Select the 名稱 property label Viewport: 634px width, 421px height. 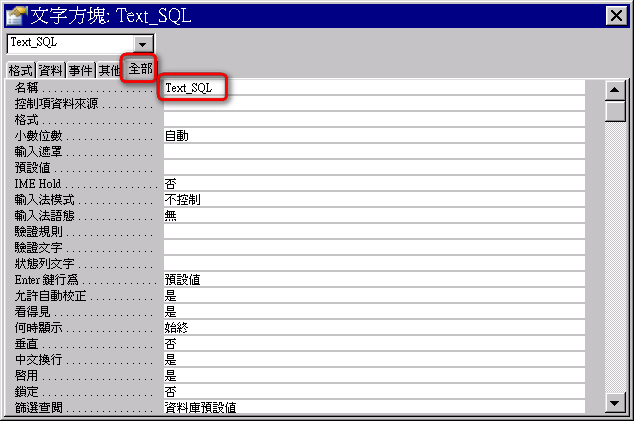pos(27,87)
